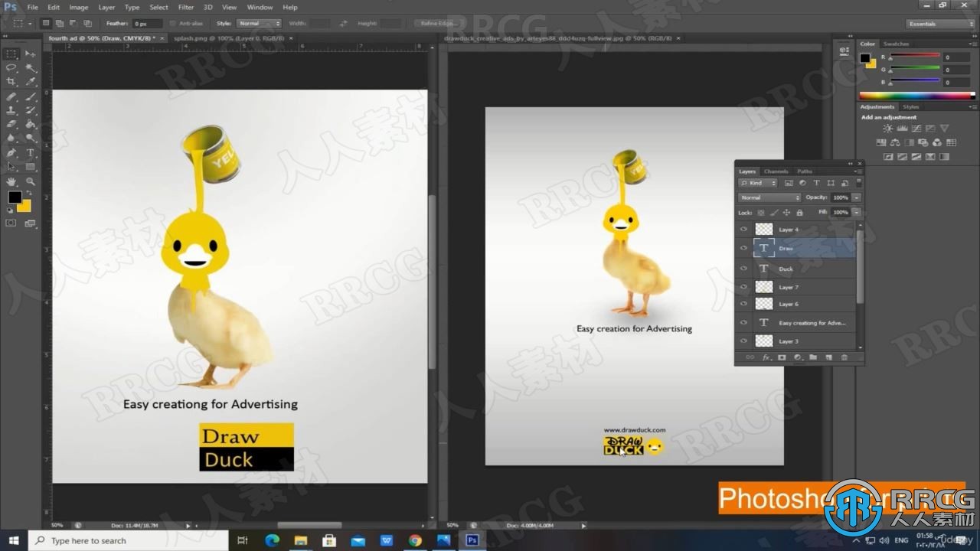
Task: Click the yellow background color swatch
Action: 25,207
